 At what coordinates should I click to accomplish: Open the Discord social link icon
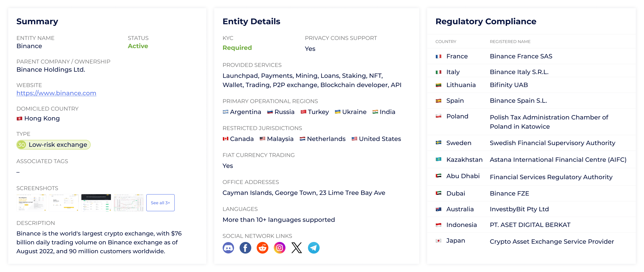[x=228, y=248]
